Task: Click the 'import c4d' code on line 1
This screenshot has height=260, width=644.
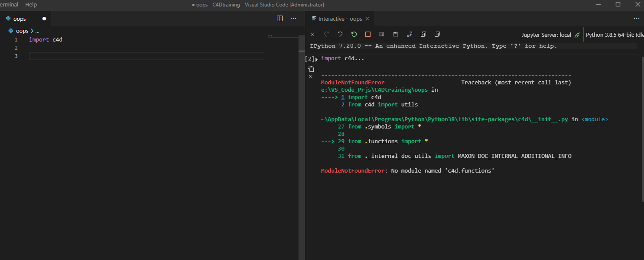Action: [x=46, y=40]
